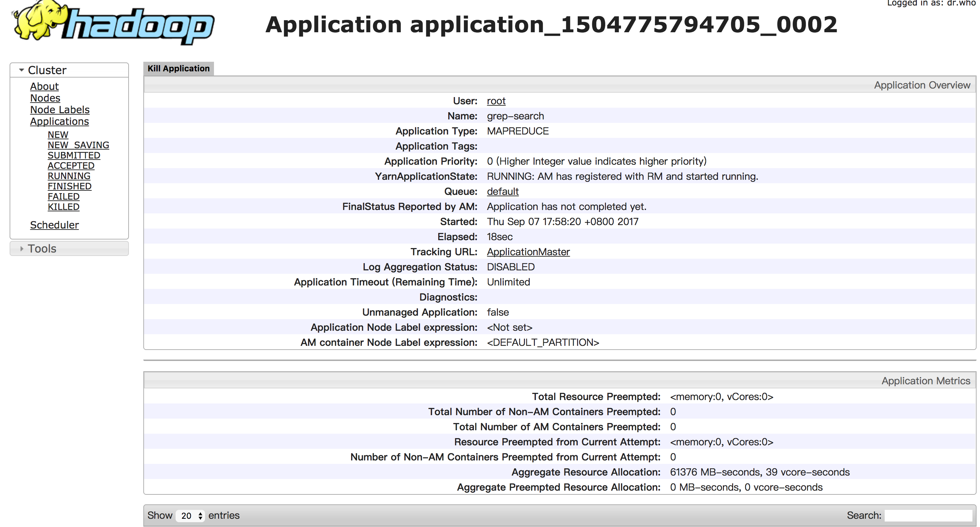The height and width of the screenshot is (527, 980).
Task: View RUNNING applications
Action: [x=69, y=176]
